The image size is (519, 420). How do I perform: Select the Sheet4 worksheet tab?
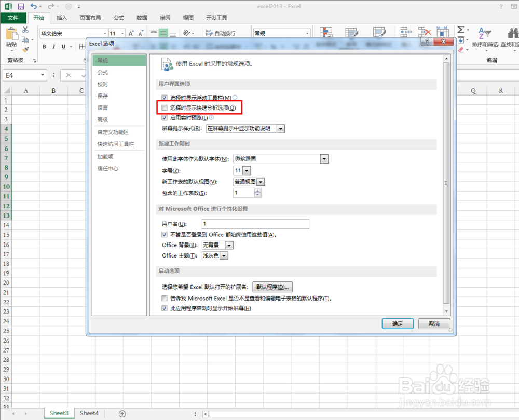tap(89, 413)
